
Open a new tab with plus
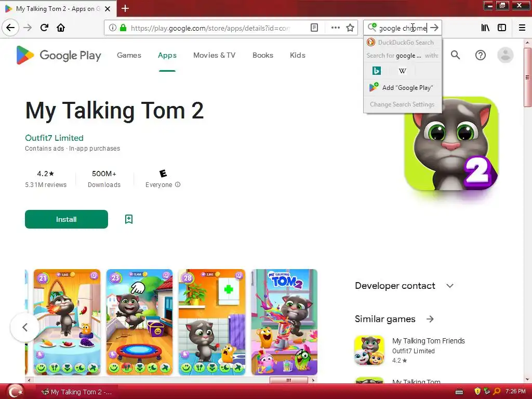tap(125, 8)
